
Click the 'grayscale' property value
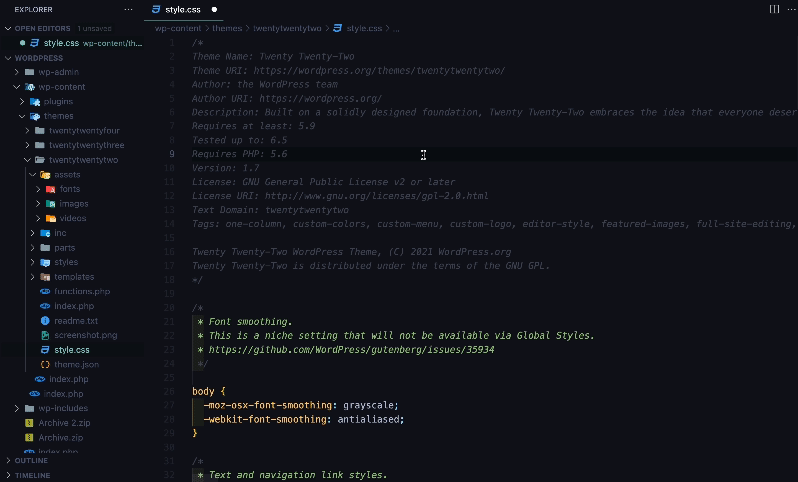[x=368, y=405]
